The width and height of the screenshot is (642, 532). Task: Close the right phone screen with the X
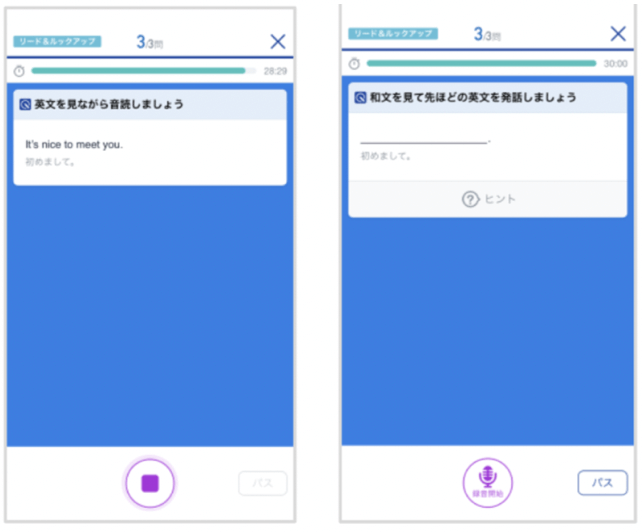coord(618,34)
